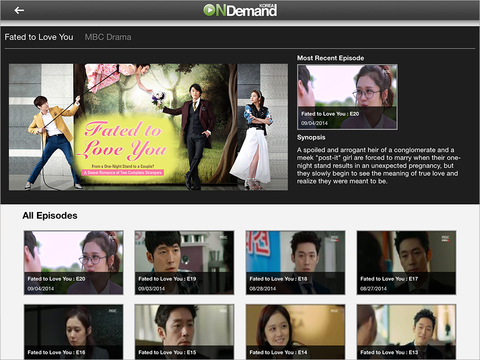Open episode E20 in All Episodes
The image size is (480, 360).
[74, 263]
